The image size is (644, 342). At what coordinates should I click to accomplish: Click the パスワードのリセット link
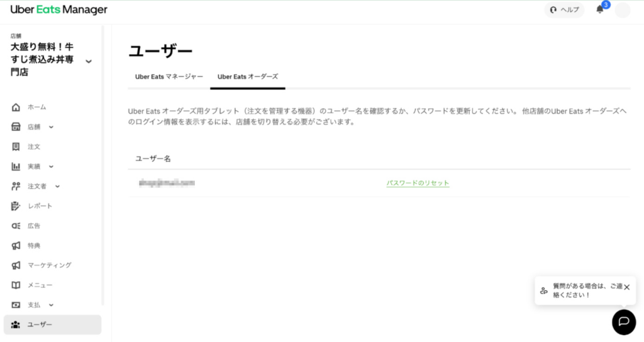418,183
